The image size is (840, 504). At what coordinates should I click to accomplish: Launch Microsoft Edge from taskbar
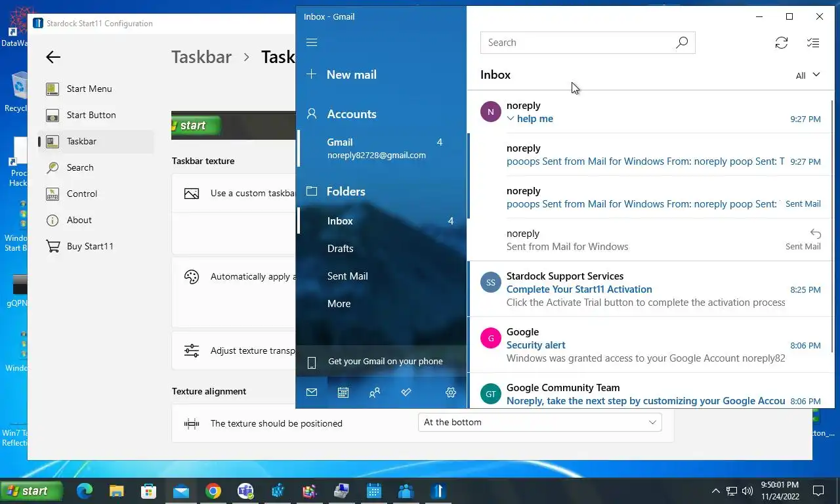point(85,491)
